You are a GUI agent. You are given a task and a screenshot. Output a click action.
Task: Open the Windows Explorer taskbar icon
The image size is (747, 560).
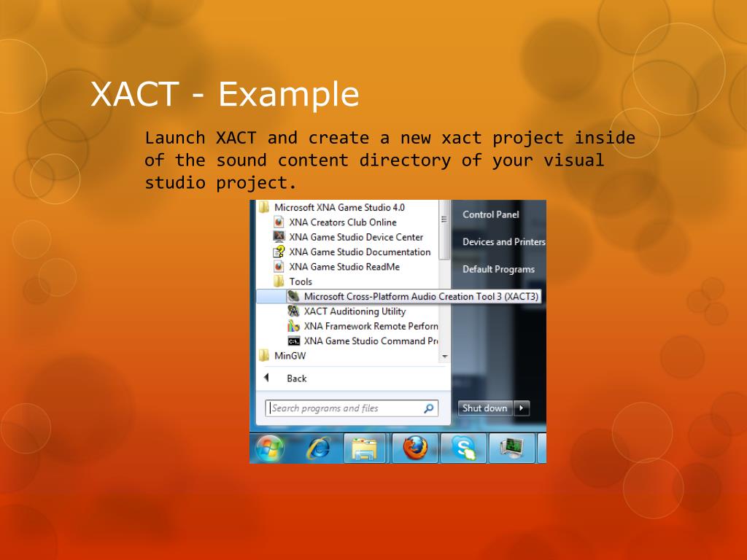point(365,448)
